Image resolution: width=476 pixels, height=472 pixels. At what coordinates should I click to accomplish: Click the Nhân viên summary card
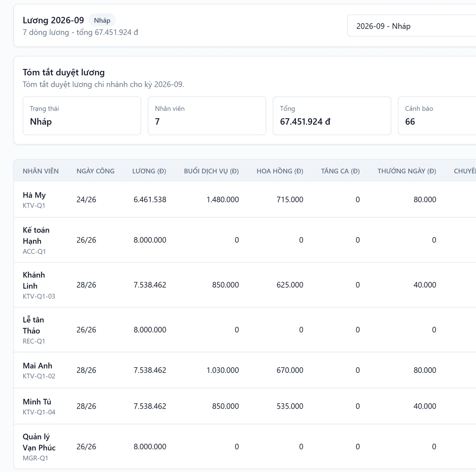point(207,116)
